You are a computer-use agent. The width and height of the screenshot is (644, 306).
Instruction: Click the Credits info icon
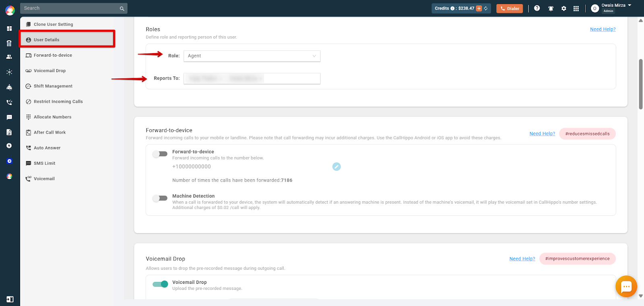[x=452, y=8]
